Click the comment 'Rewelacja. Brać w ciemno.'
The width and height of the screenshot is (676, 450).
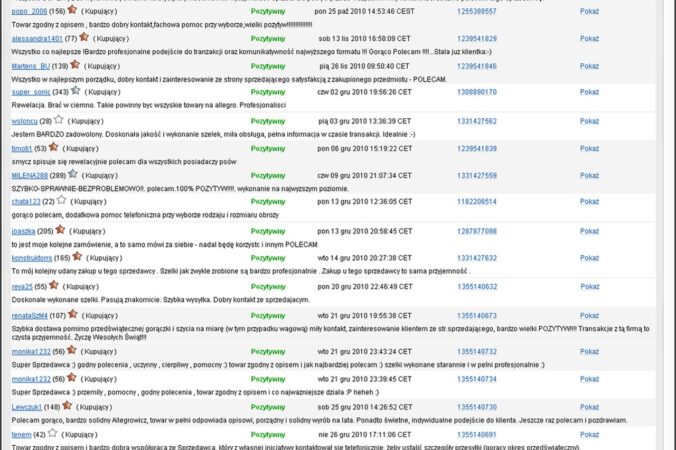click(53, 105)
